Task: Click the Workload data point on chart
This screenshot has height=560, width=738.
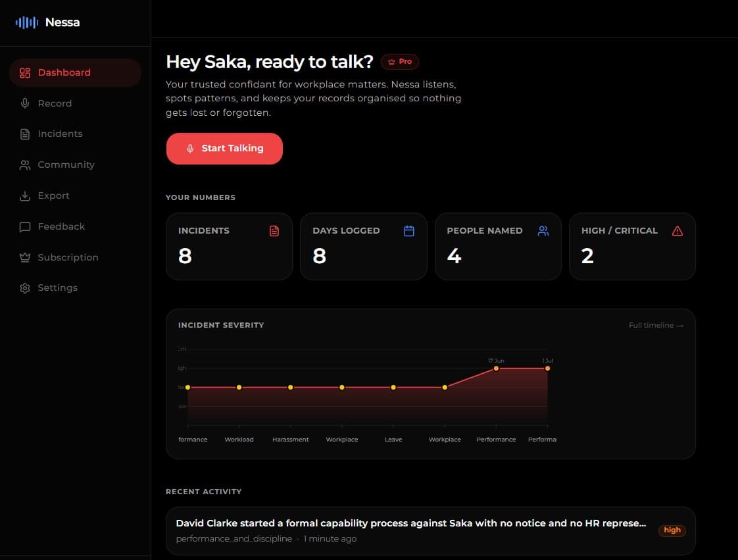Action: coord(239,387)
